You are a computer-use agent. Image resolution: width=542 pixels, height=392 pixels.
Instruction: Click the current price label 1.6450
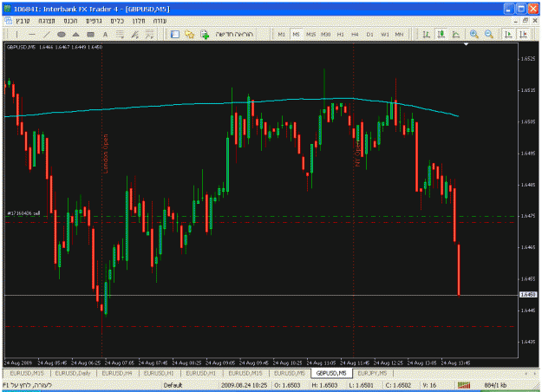click(528, 295)
